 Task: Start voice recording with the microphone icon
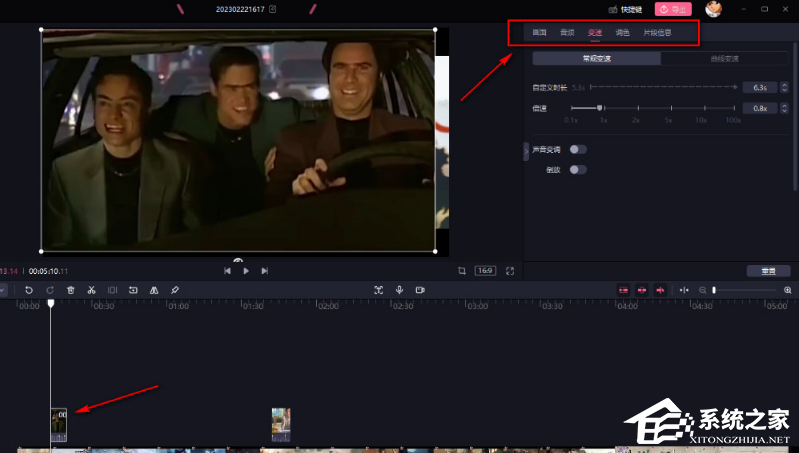pos(400,290)
